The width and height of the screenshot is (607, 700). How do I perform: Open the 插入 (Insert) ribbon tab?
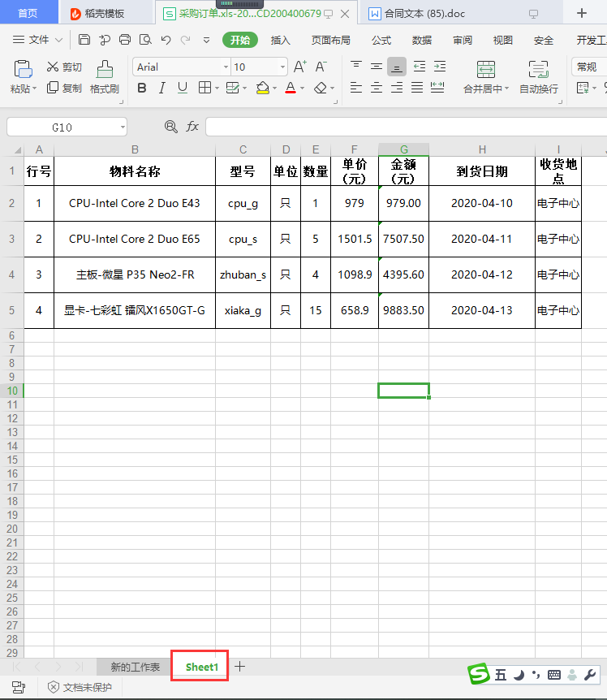point(280,40)
